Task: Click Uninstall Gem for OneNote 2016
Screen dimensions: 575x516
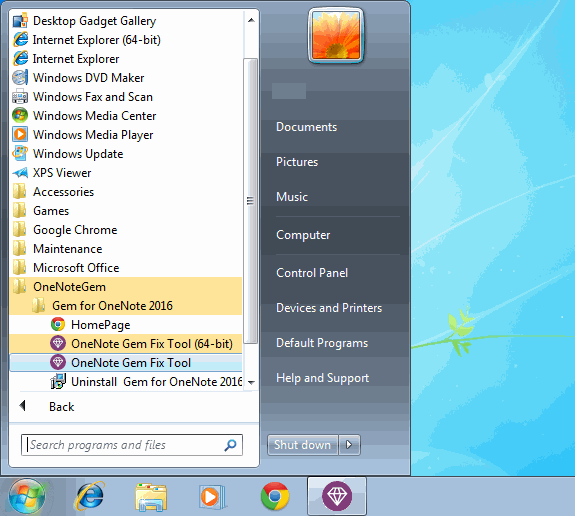Action: pos(126,382)
